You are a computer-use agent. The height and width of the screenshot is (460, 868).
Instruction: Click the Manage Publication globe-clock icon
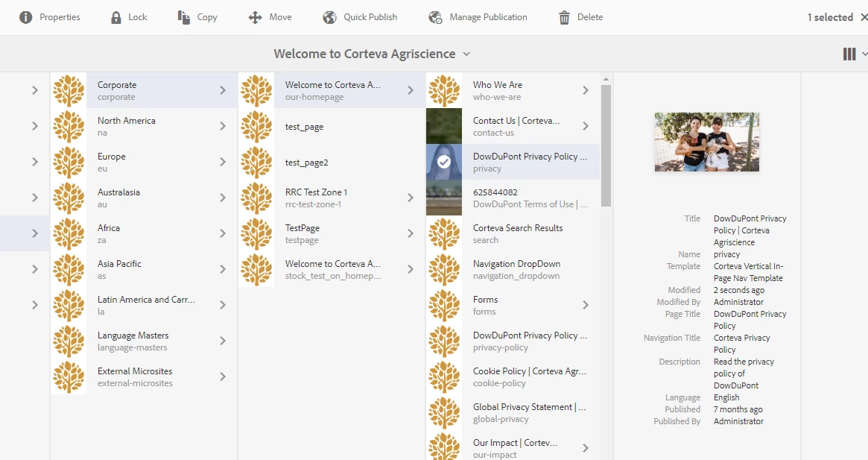tap(436, 17)
